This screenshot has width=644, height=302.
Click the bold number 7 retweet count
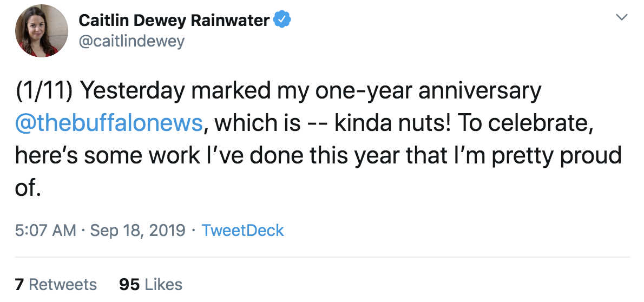pos(19,284)
